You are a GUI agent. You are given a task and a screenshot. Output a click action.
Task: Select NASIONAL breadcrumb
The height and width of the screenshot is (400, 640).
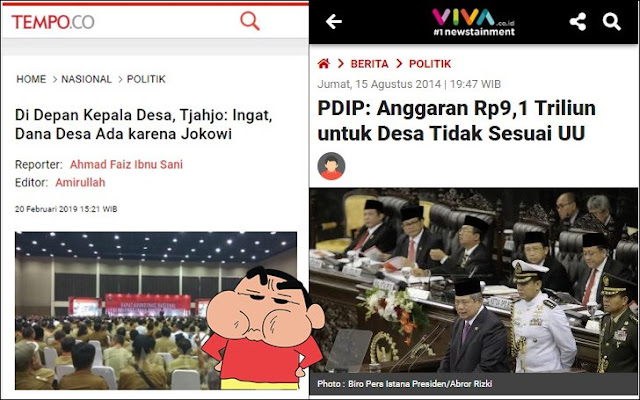click(x=87, y=79)
